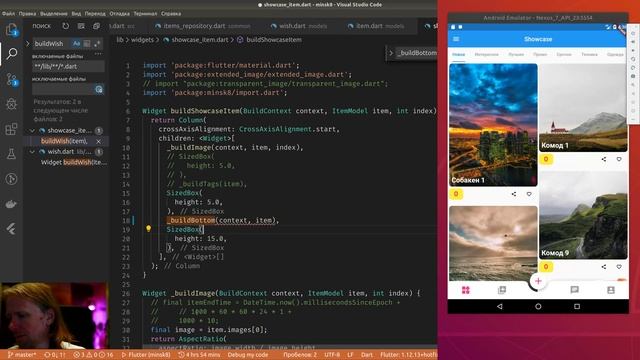Toggle search details ellipsis
The height and width of the screenshot is (360, 640).
click(x=98, y=54)
